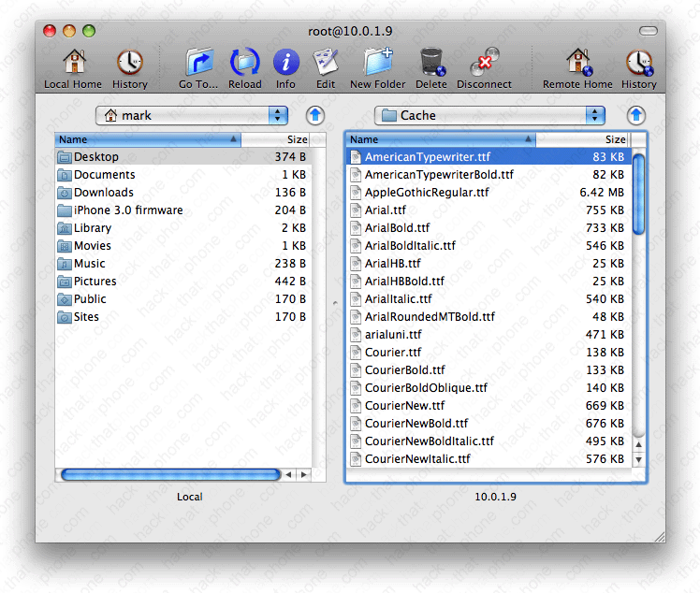The width and height of the screenshot is (700, 593).
Task: Delete the selected item
Action: pos(431,64)
